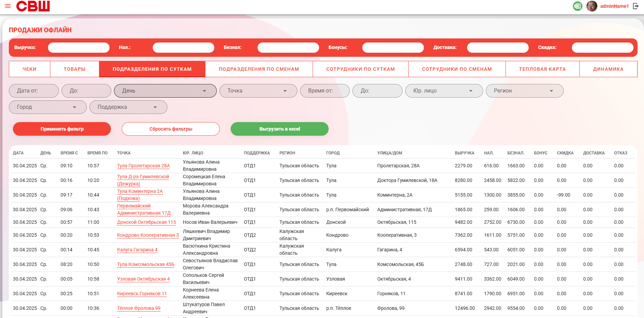This screenshot has height=318, width=644.
Task: Open the Донской Октябрьская 115 link
Action: point(147,222)
